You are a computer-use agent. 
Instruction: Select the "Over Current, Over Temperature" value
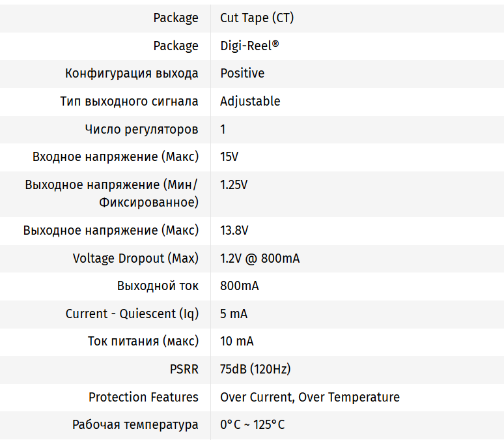(310, 398)
